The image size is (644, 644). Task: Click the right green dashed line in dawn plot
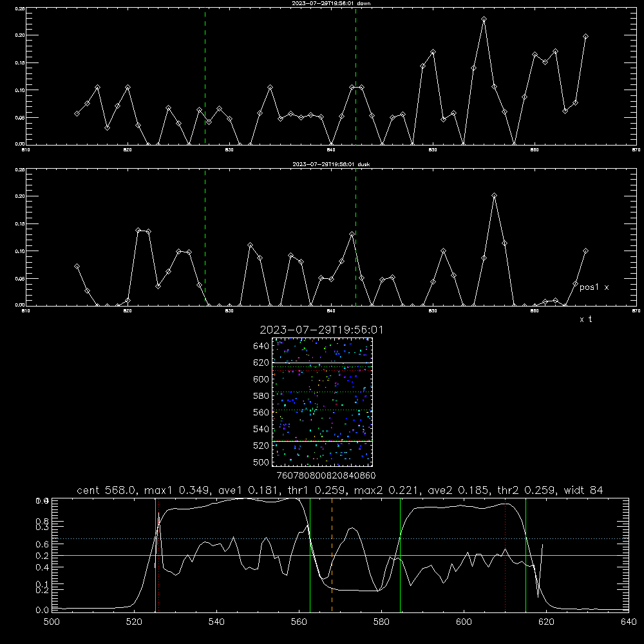click(355, 76)
